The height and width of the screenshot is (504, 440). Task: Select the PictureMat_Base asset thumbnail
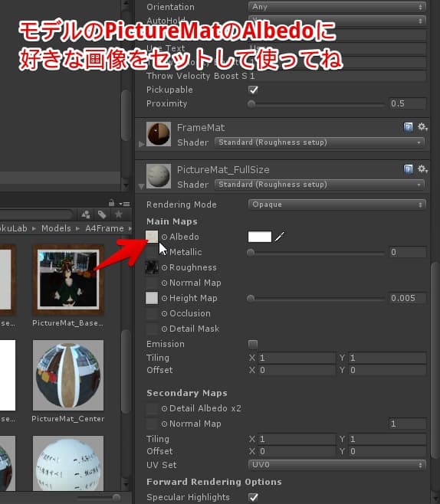(x=68, y=280)
